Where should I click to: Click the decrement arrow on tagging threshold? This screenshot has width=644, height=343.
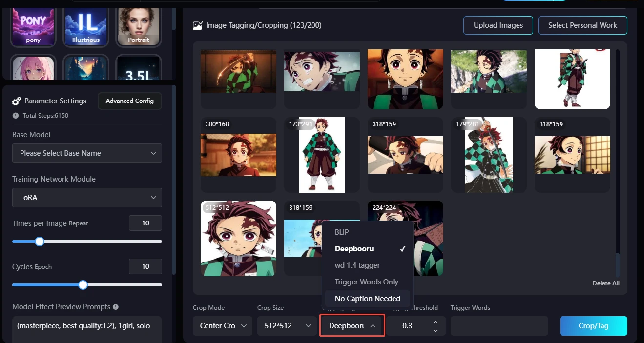[436, 331]
